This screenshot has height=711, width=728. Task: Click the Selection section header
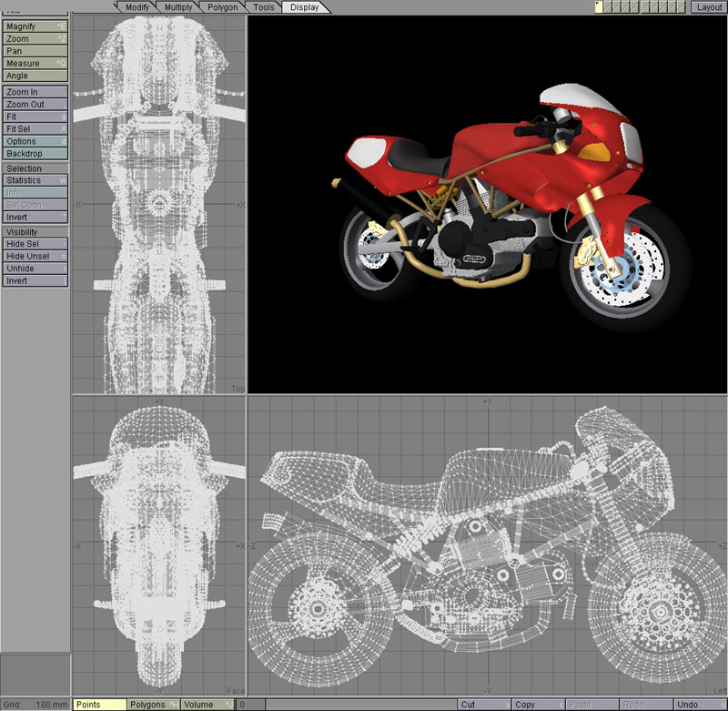pyautogui.click(x=35, y=168)
